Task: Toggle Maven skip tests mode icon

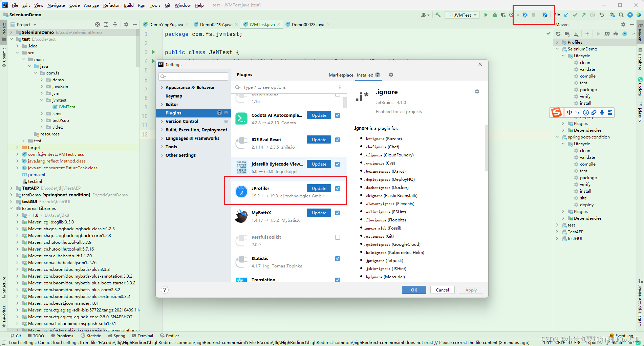Action: [616, 34]
